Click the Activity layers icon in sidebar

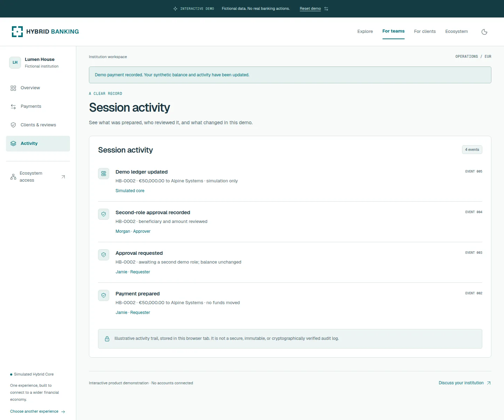(13, 143)
